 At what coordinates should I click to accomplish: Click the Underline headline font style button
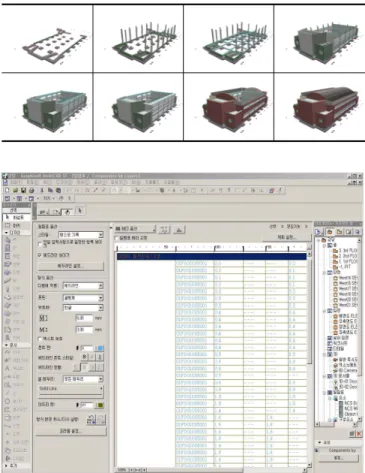(x=100, y=357)
